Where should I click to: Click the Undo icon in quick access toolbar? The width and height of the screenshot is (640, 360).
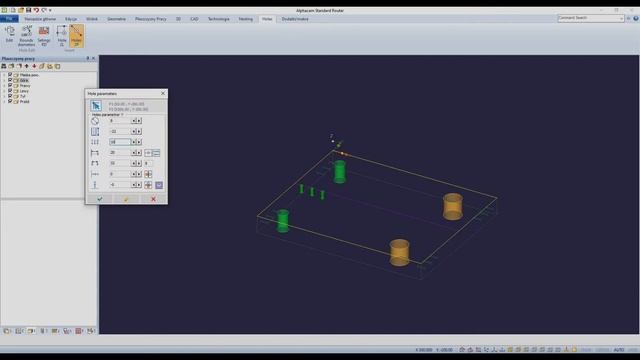coord(36,10)
